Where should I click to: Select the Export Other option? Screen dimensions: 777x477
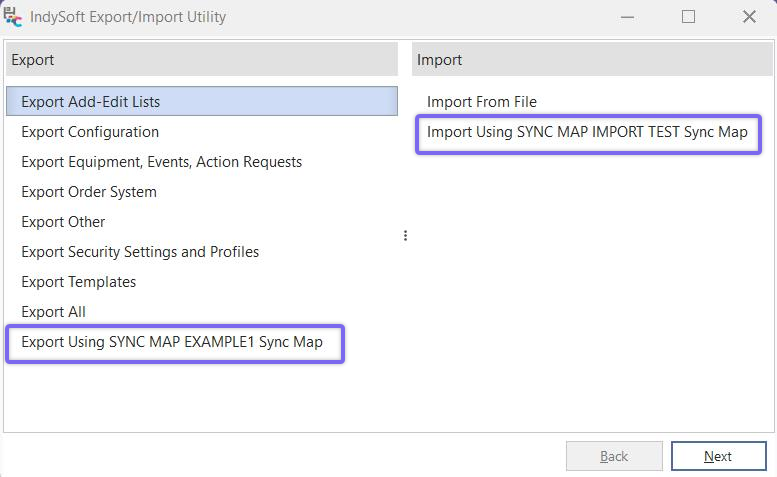63,222
